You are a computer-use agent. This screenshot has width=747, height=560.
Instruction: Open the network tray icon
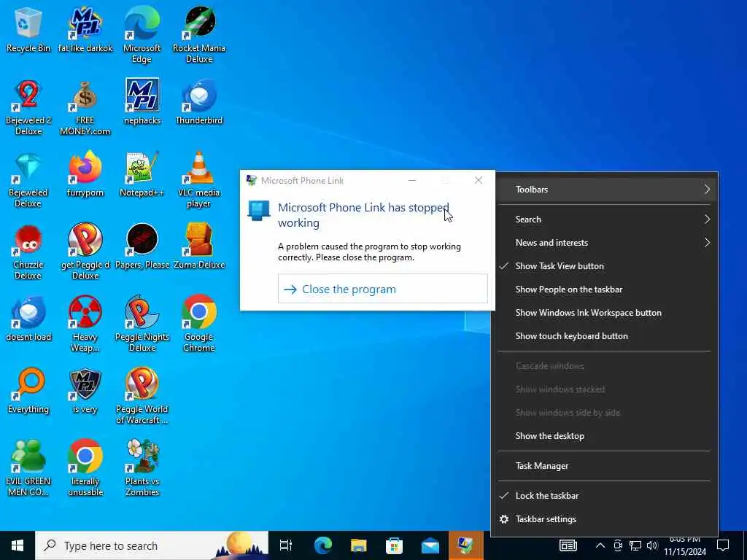(635, 545)
